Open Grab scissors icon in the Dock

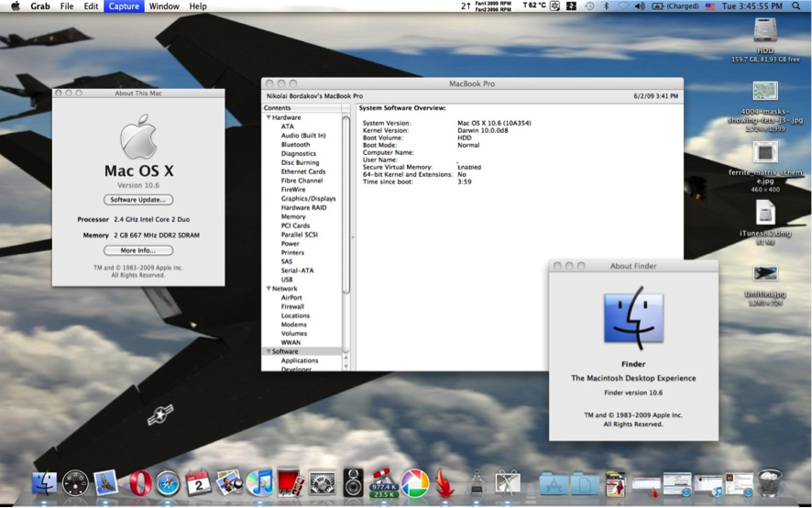[x=508, y=483]
